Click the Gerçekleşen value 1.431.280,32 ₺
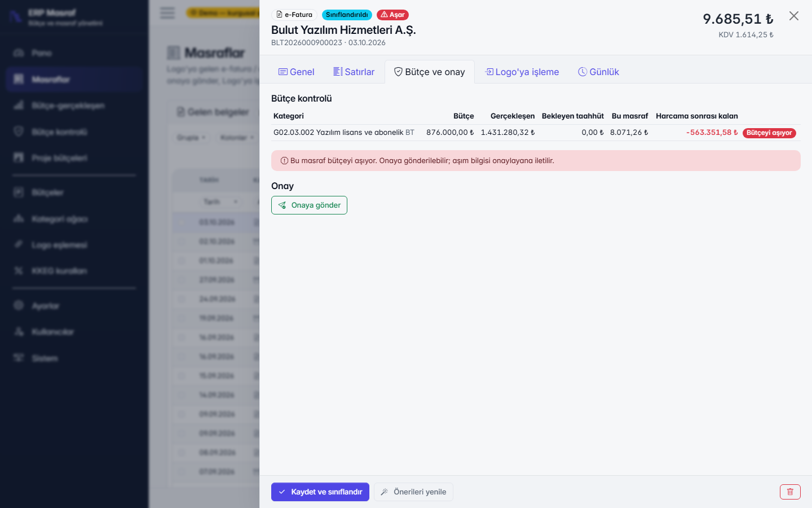The width and height of the screenshot is (812, 508). coord(507,133)
